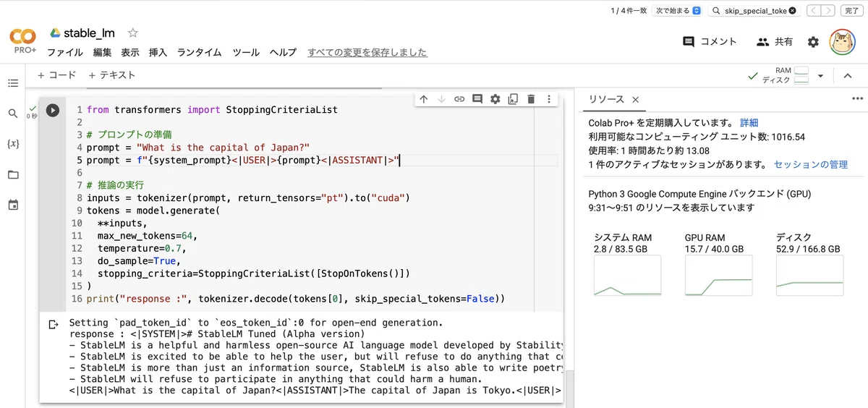Select the リソース tab
868x408 pixels.
pos(606,100)
